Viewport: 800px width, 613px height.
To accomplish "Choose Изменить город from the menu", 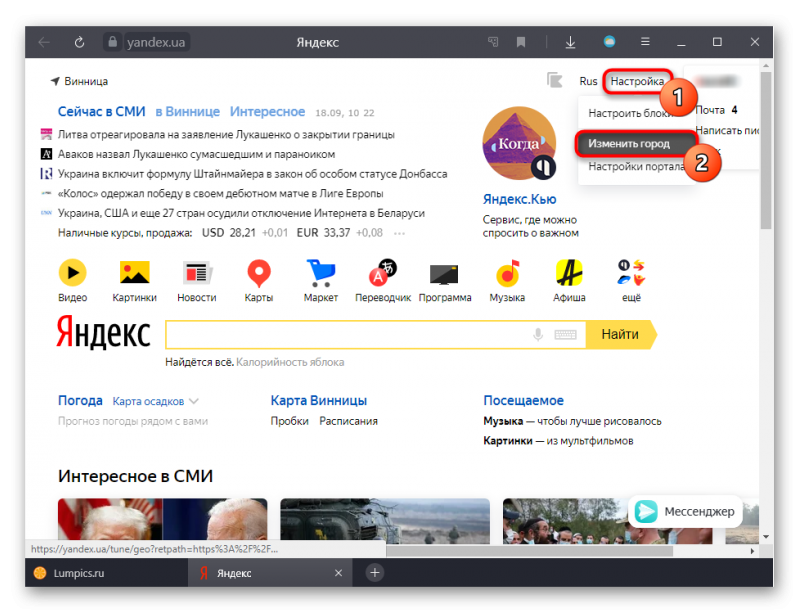I will 636,143.
